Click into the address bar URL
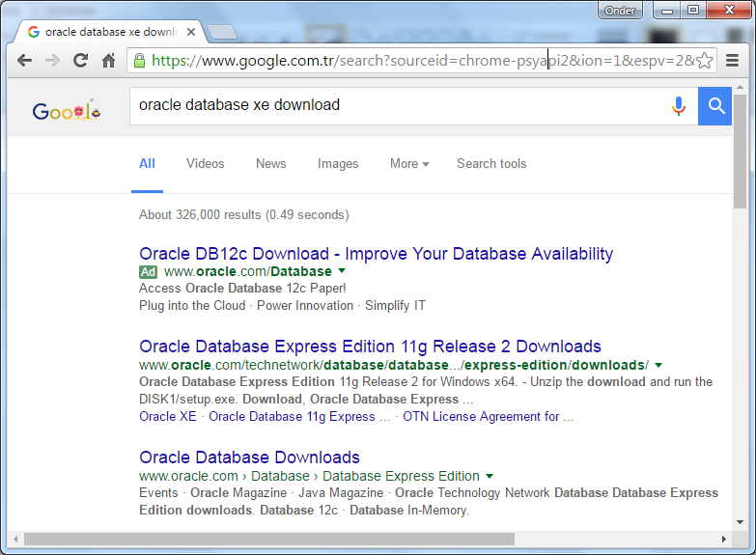The height and width of the screenshot is (555, 756). 422,60
